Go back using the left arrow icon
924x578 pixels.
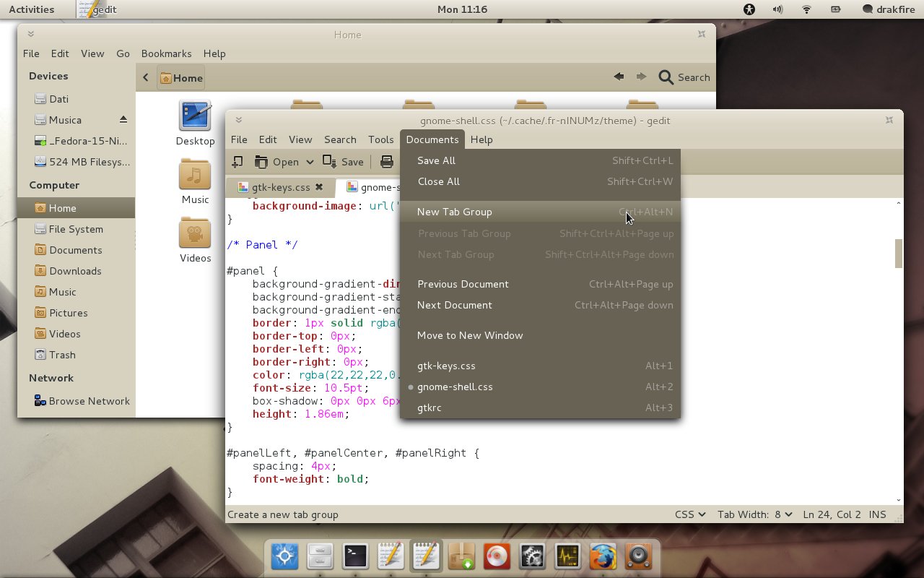click(x=619, y=77)
